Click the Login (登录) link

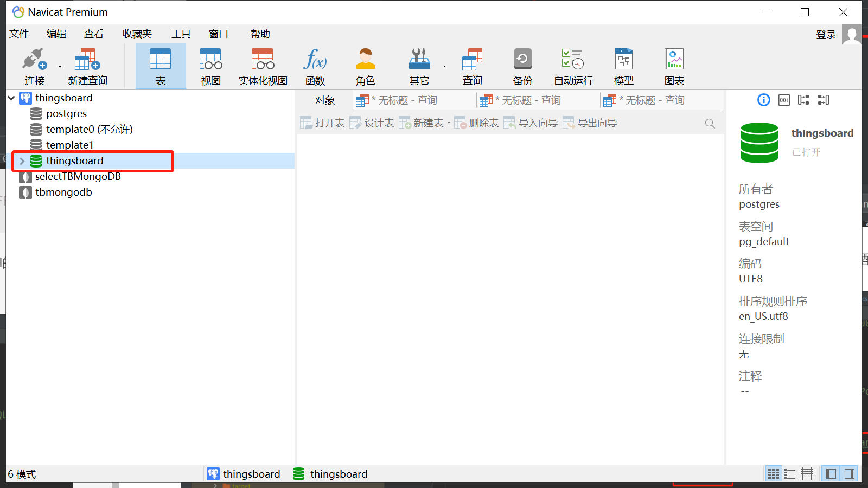pyautogui.click(x=826, y=35)
